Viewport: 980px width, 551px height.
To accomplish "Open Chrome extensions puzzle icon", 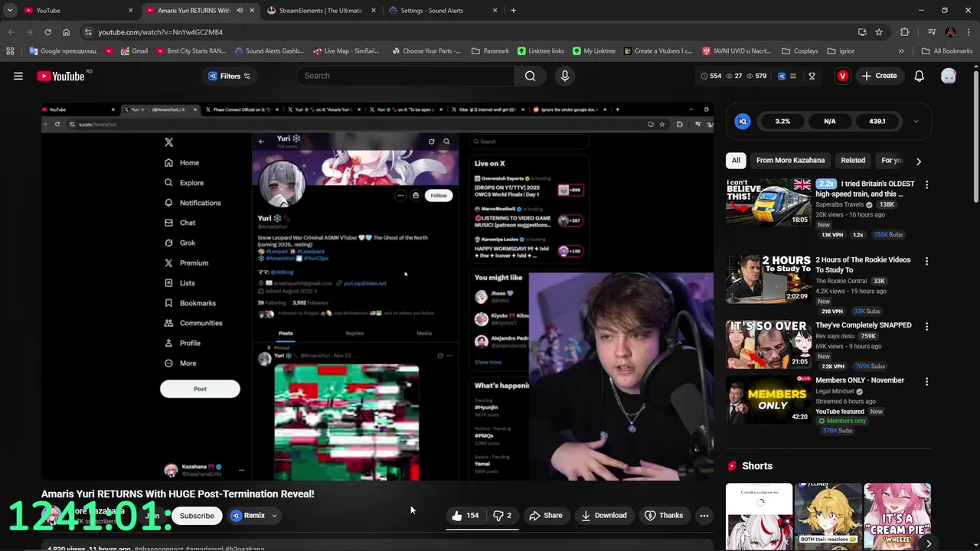I will 904,32.
